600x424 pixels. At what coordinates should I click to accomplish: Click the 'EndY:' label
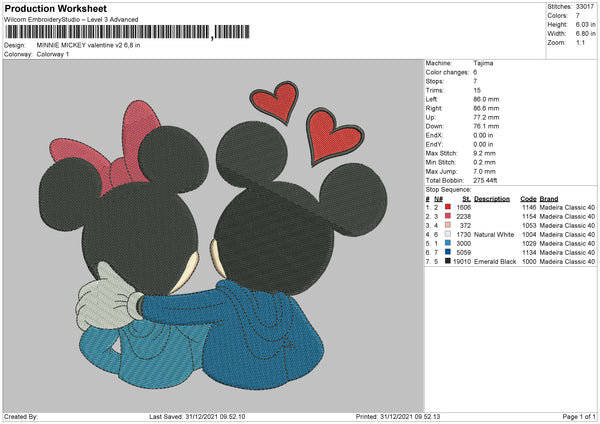point(434,144)
